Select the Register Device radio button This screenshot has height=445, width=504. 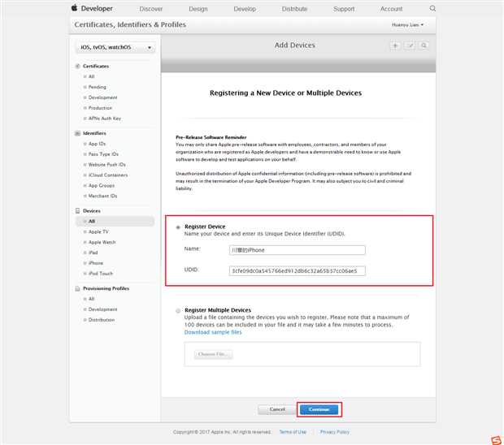point(178,227)
